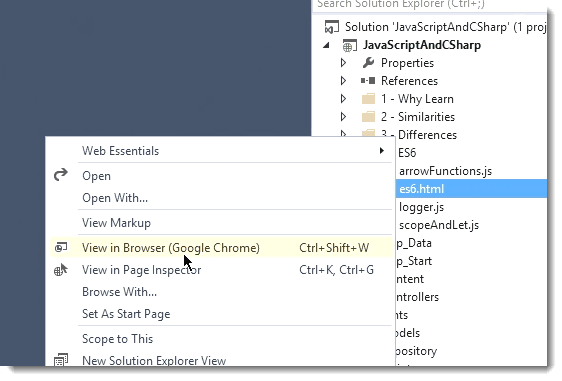Choose Set As Start Page
This screenshot has height=381, width=562.
220,314
